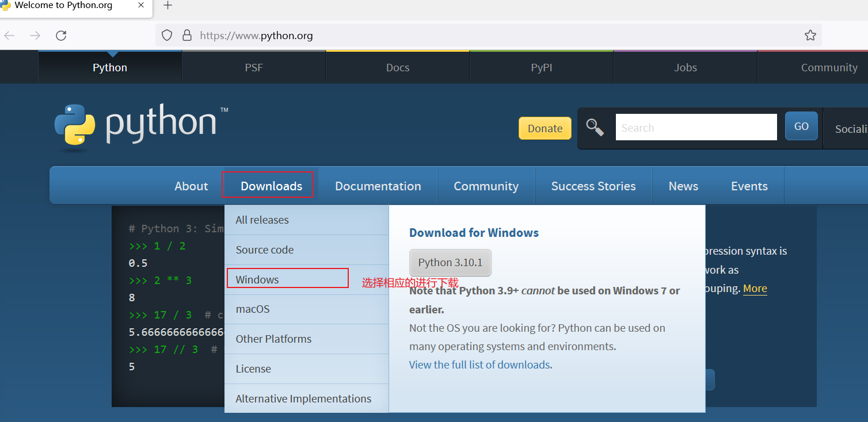
Task: Open the top Python site tab
Action: 110,67
